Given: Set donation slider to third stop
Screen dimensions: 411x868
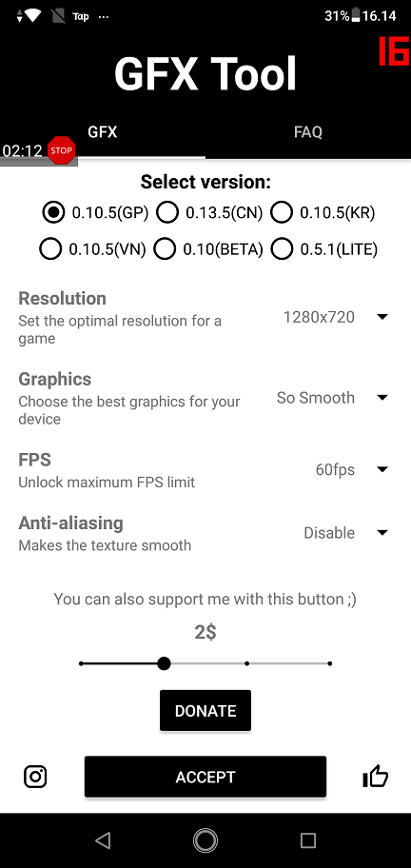Looking at the screenshot, I should coord(246,663).
